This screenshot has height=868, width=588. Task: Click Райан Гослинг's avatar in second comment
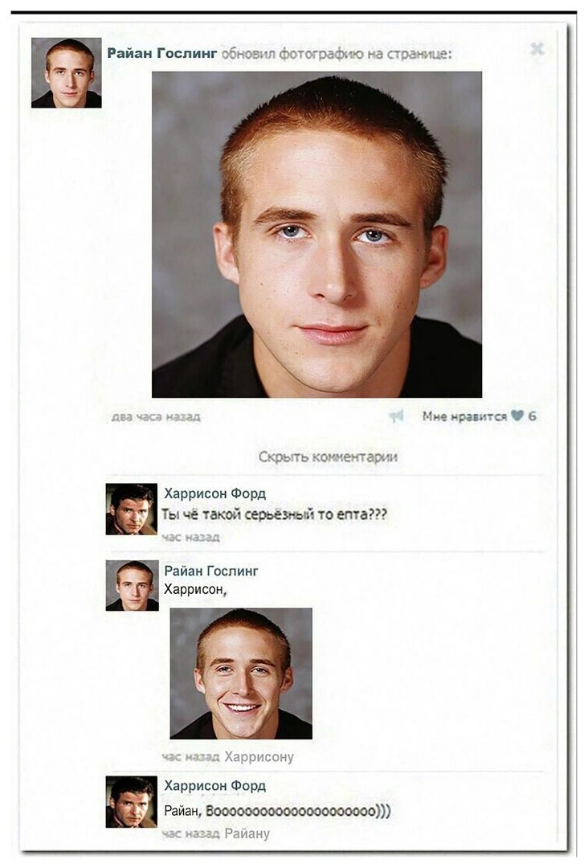[133, 585]
